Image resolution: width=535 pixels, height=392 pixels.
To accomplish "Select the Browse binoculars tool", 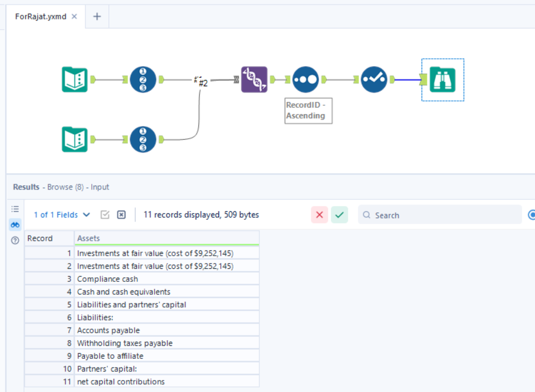I will (443, 80).
